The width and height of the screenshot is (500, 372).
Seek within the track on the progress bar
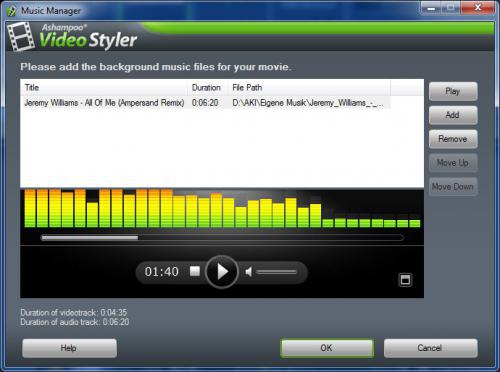(222, 238)
